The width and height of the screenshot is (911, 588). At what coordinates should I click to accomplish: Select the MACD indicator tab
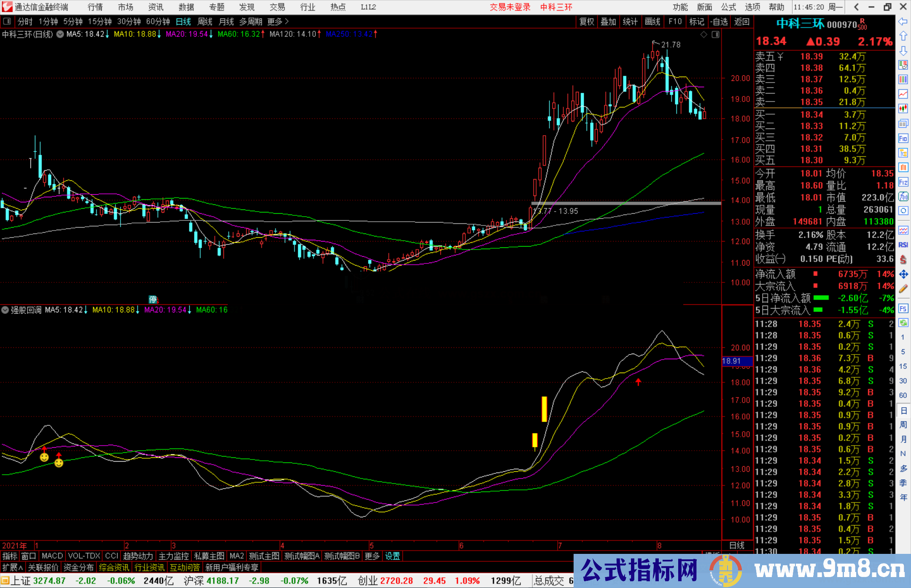[x=52, y=556]
